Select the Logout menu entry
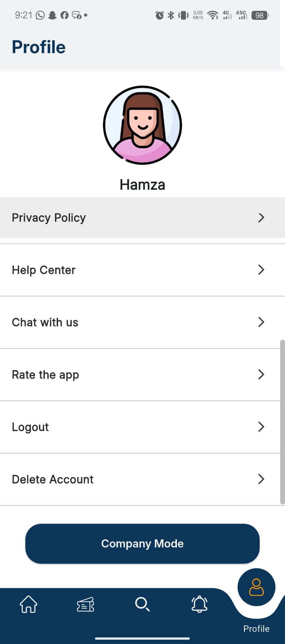The height and width of the screenshot is (644, 285). pyautogui.click(x=30, y=427)
